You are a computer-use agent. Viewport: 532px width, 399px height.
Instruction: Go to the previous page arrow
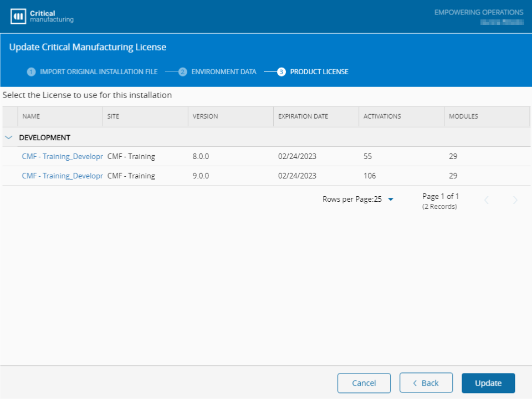coord(487,200)
